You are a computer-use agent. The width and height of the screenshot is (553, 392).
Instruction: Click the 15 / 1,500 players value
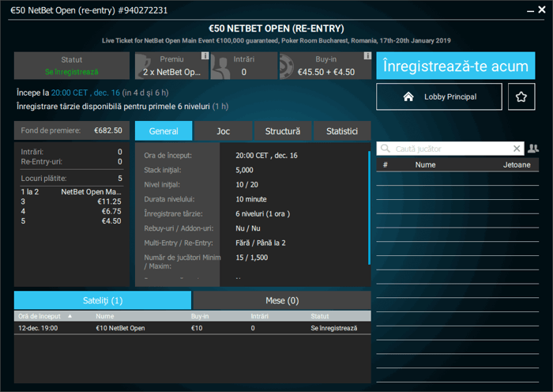252,258
